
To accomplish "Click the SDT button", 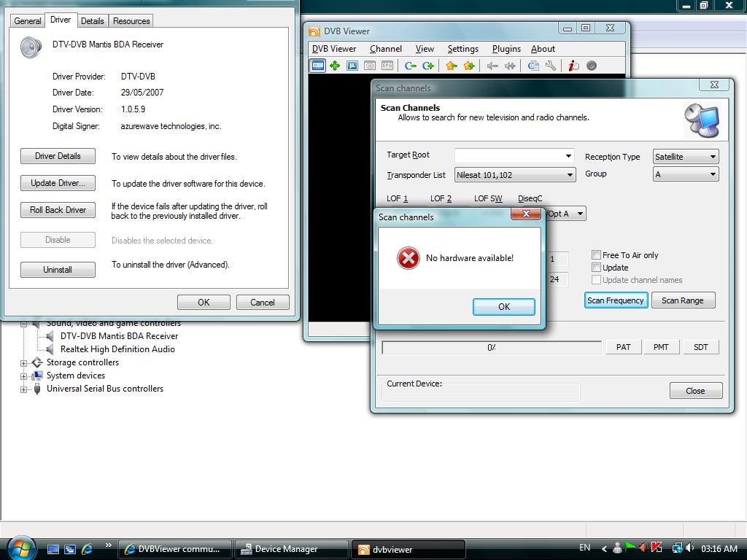I will click(700, 347).
